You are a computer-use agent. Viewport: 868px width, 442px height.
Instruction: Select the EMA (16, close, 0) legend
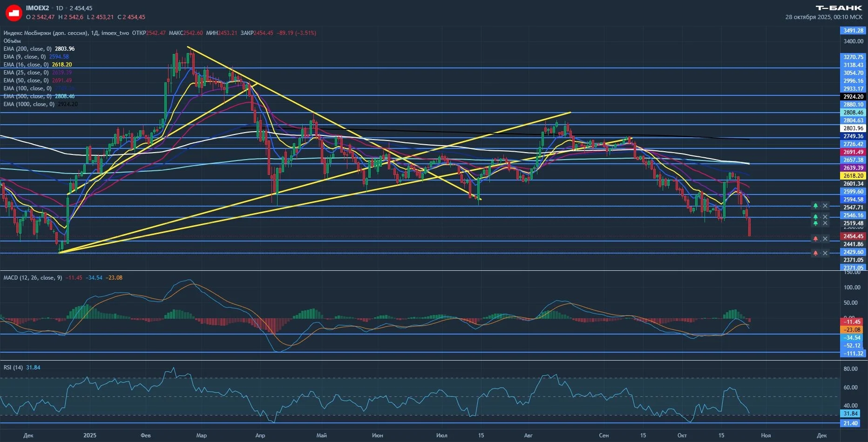[26, 65]
